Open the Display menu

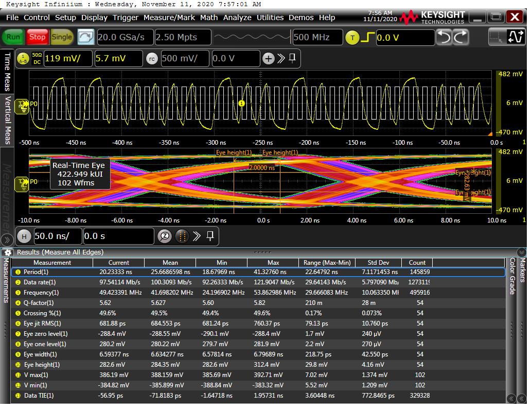pyautogui.click(x=94, y=18)
